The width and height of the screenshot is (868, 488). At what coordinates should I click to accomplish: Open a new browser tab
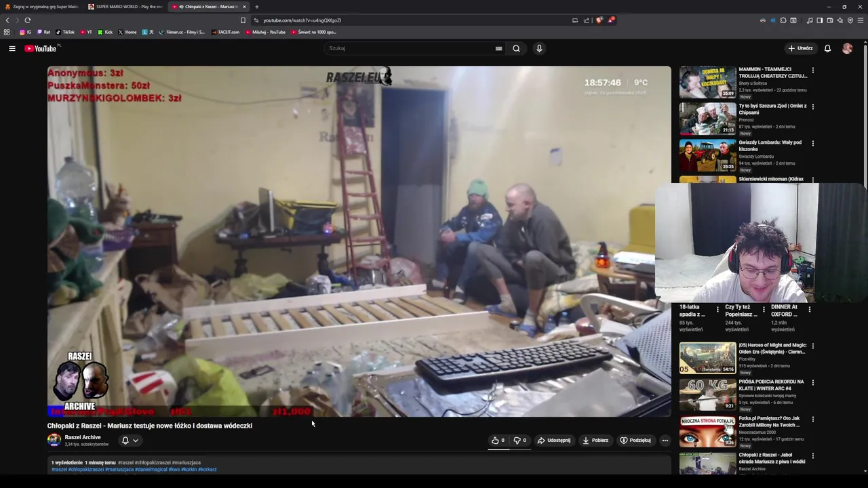point(256,7)
